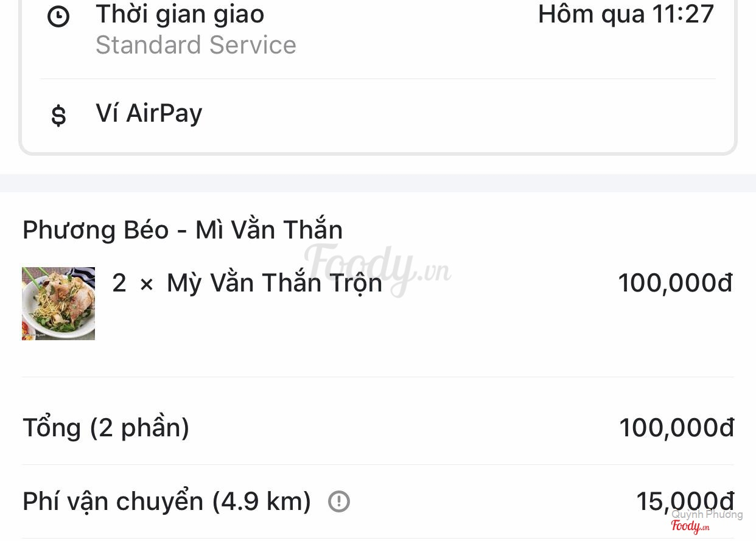
Task: Tap the Foody.vn watermark in the center
Action: pyautogui.click(x=377, y=268)
